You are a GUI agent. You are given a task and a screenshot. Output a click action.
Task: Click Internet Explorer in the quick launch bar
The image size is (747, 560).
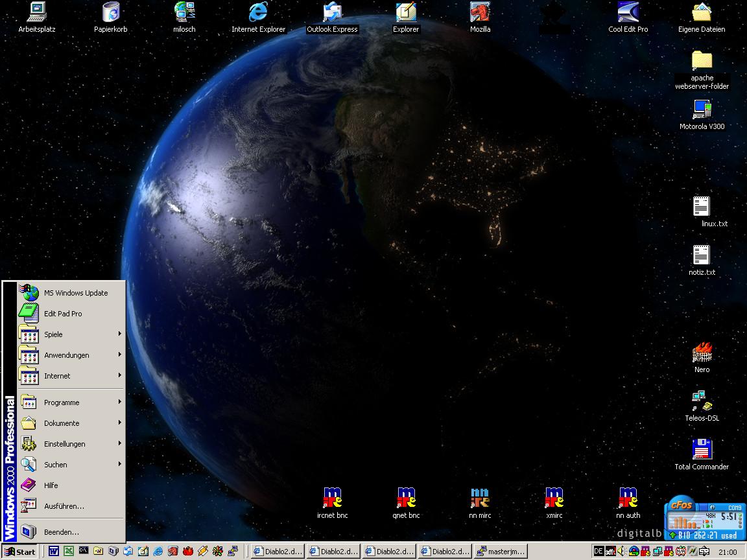click(x=158, y=552)
